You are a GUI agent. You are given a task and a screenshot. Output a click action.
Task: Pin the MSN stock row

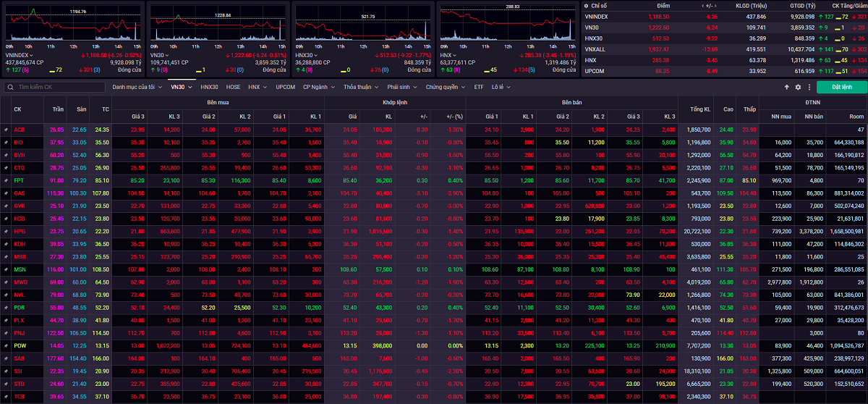coord(6,269)
